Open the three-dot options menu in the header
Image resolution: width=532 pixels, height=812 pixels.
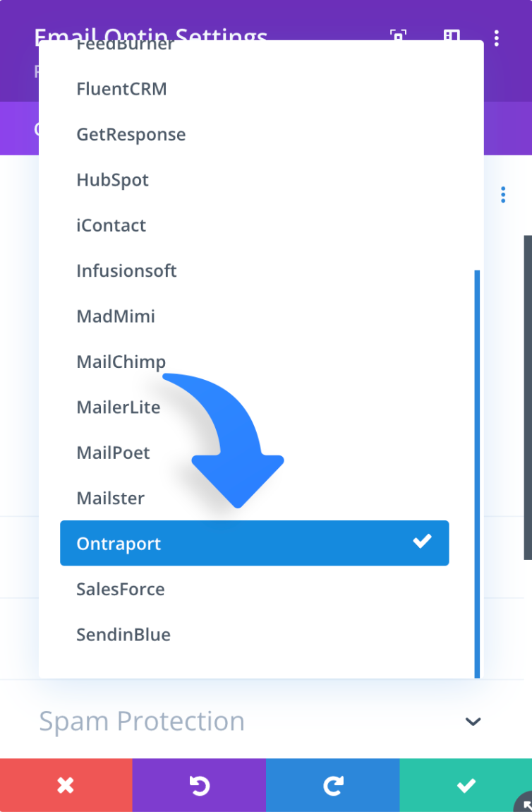(497, 38)
